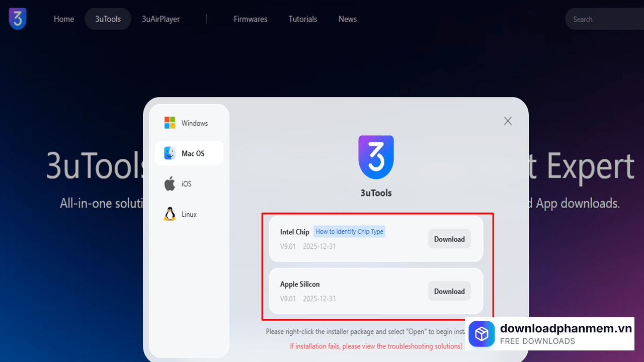
Task: Open How to Identify Chip Type link
Action: click(x=349, y=232)
